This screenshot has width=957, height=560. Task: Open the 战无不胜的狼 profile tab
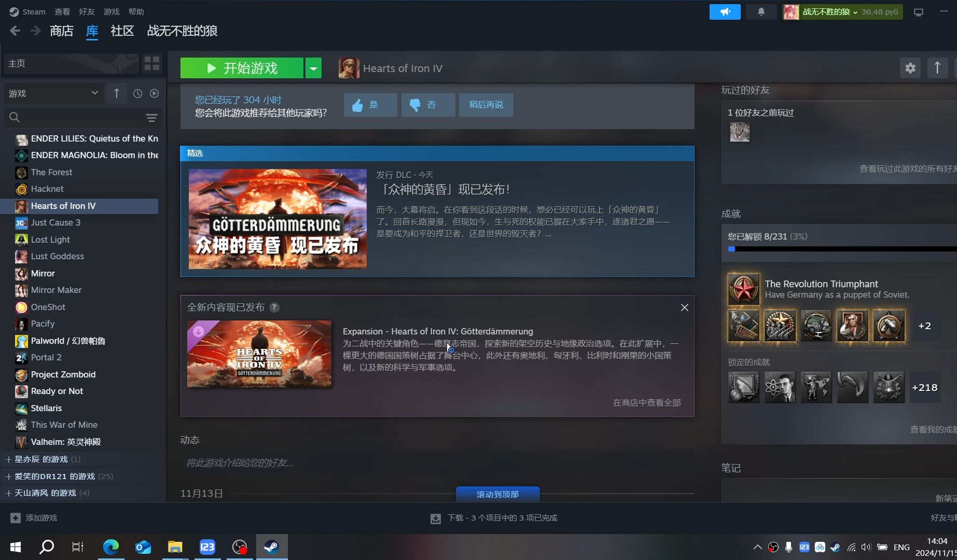click(182, 31)
